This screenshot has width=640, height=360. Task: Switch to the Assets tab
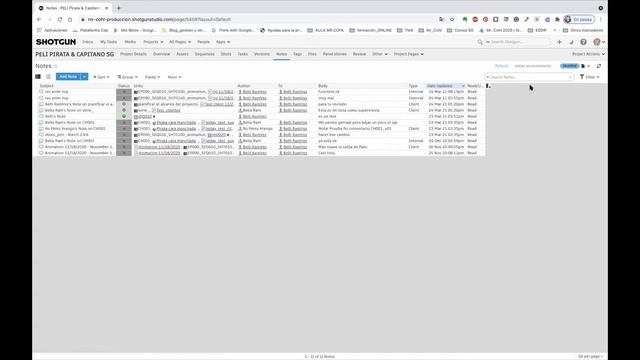click(182, 54)
